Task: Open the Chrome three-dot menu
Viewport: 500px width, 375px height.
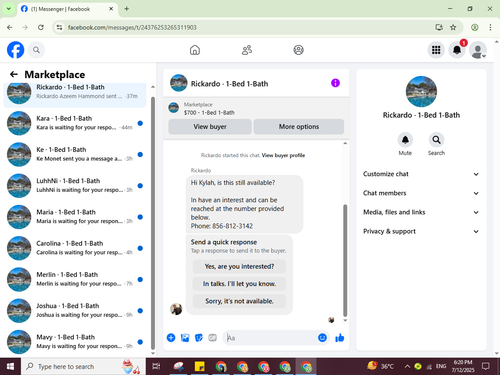Action: 490,27
